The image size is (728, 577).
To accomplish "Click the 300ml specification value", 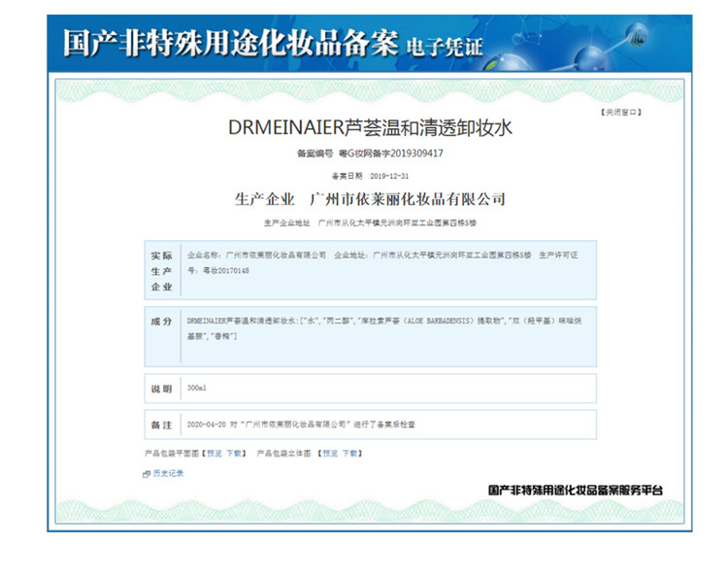I will pos(196,388).
